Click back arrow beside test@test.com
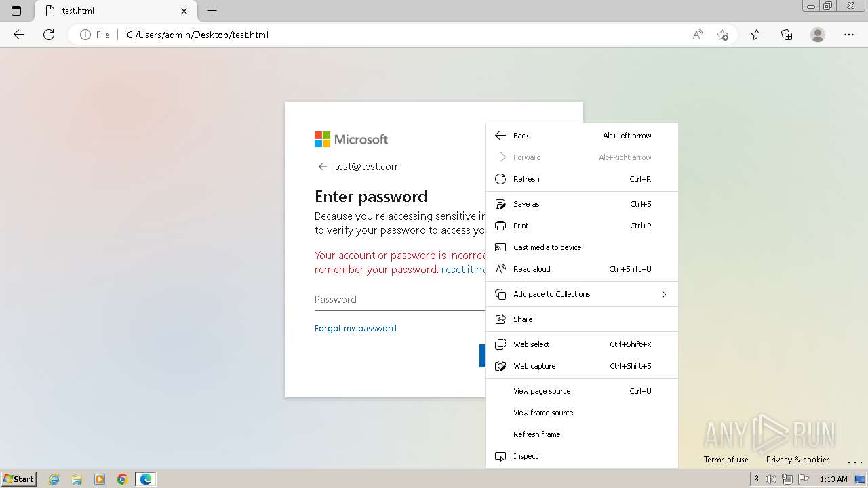Viewport: 868px width, 488px height. click(322, 167)
